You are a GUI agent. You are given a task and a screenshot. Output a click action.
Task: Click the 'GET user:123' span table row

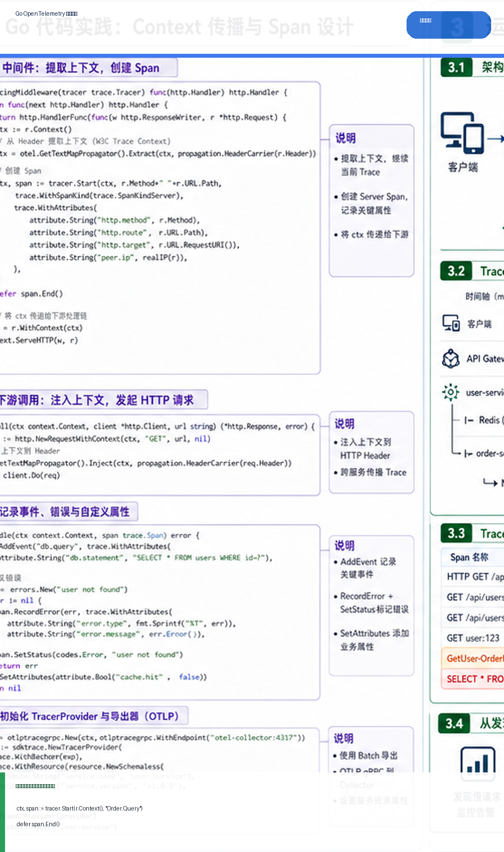point(473,638)
